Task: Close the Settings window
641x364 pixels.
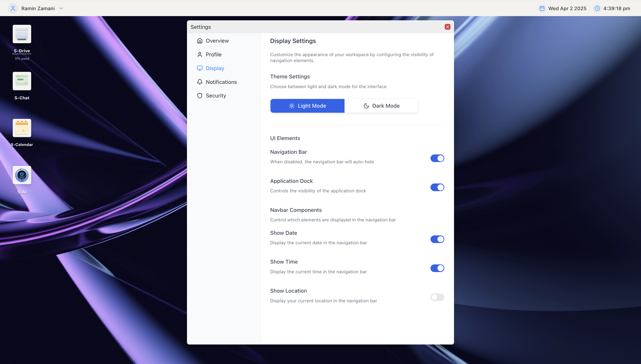Action: pos(447,27)
